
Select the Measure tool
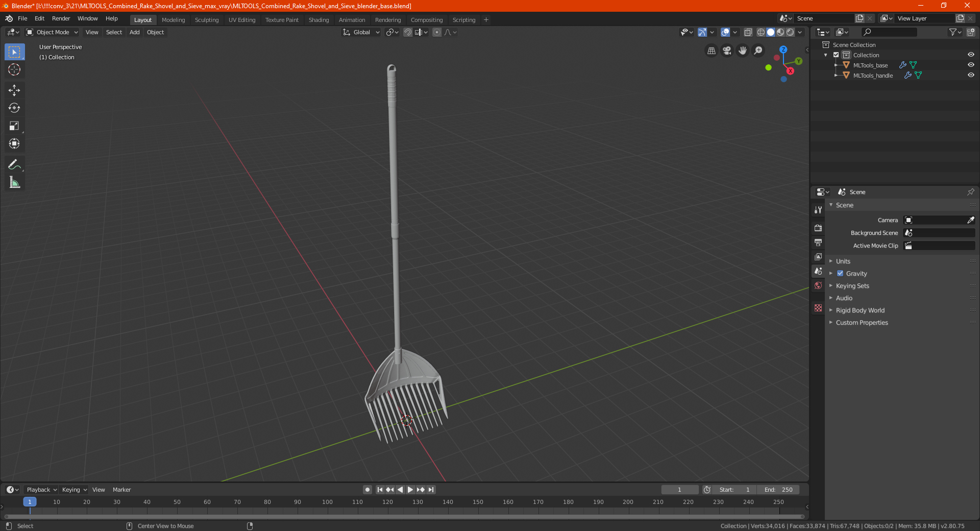[x=14, y=182]
